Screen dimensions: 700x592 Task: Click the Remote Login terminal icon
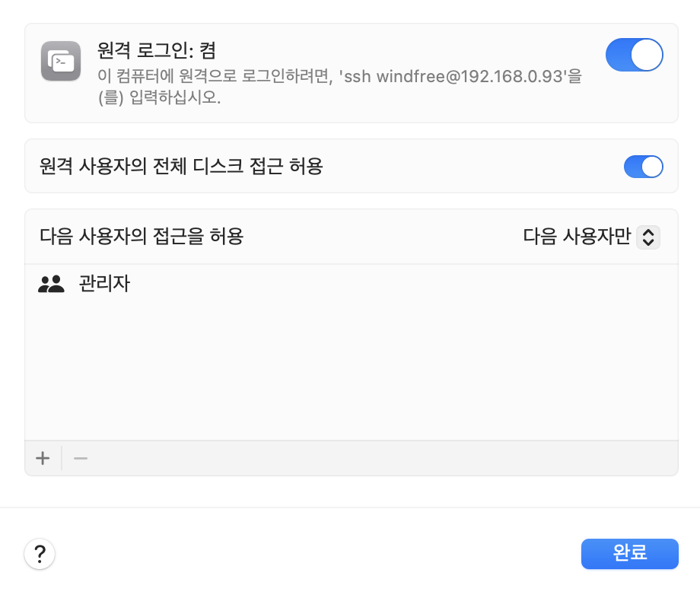61,61
